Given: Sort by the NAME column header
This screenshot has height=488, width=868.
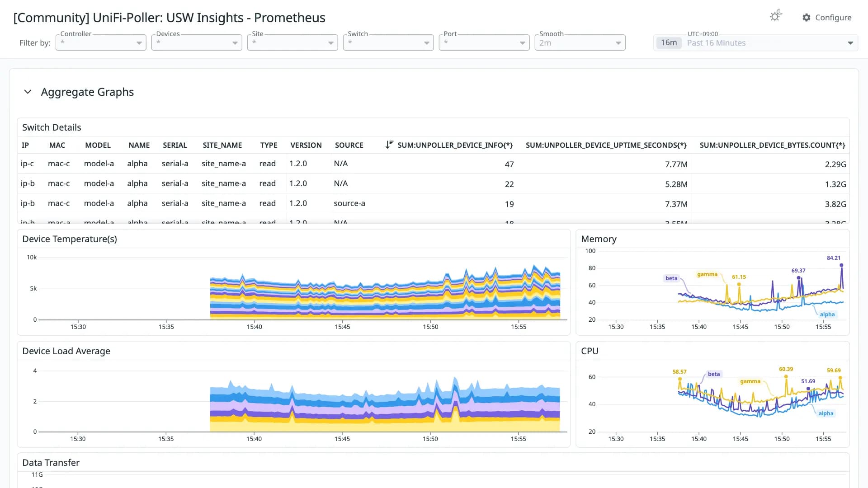Looking at the screenshot, I should click(139, 145).
